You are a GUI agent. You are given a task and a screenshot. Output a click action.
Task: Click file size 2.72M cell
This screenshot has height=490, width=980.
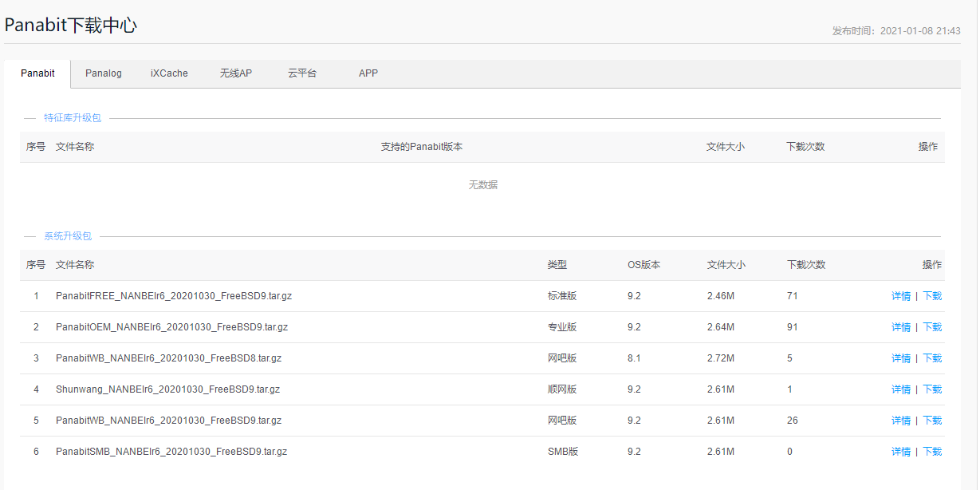tap(721, 358)
